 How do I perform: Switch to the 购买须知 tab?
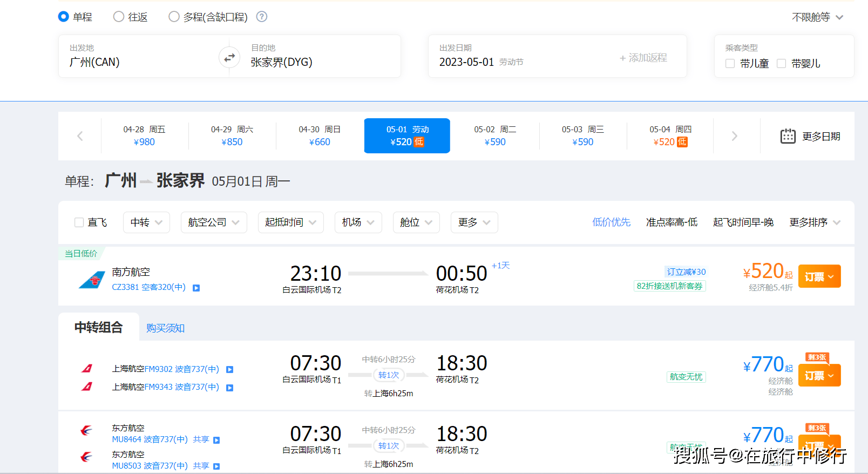point(165,328)
